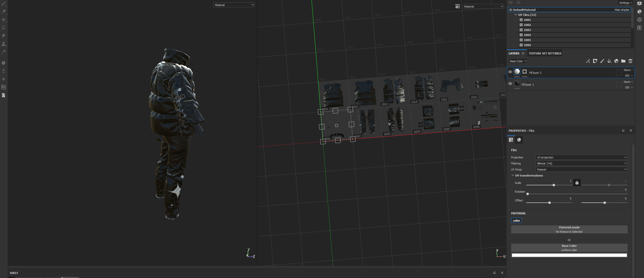
Task: Open the Base Color channel dropdown
Action: coord(518,61)
